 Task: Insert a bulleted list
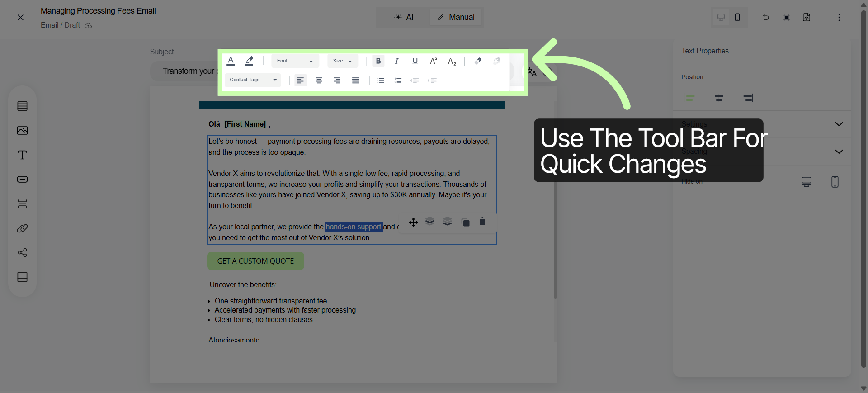(x=381, y=80)
